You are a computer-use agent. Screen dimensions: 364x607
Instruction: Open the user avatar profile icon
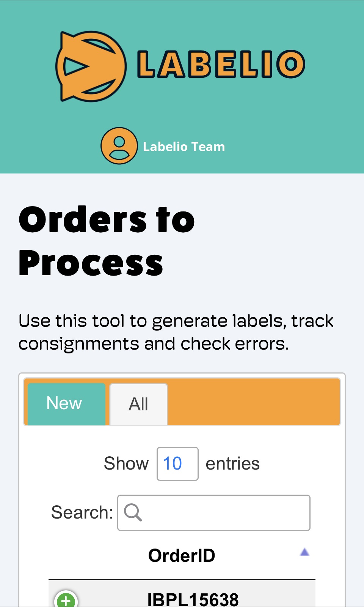point(119,146)
